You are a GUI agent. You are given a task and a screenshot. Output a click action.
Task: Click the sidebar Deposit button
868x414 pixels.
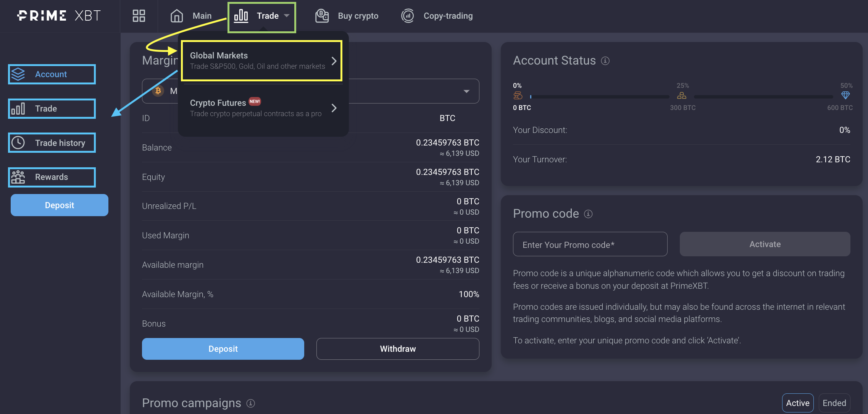coord(59,205)
